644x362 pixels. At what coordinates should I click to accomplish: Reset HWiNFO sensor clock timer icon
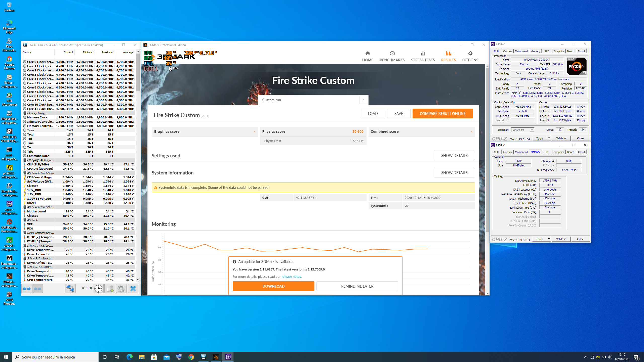98,289
